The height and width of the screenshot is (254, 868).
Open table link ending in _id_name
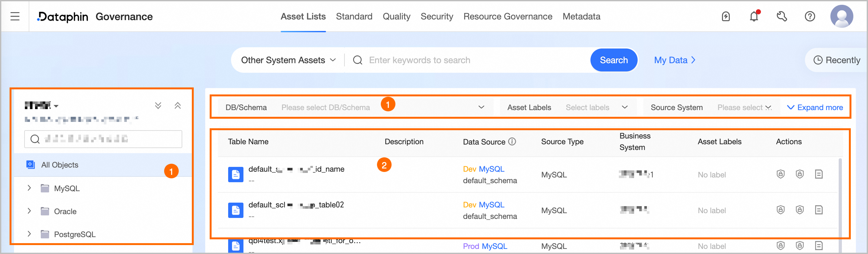(296, 169)
